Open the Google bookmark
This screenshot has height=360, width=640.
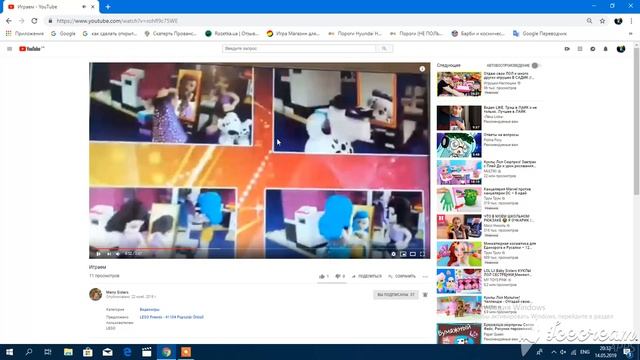(x=63, y=34)
